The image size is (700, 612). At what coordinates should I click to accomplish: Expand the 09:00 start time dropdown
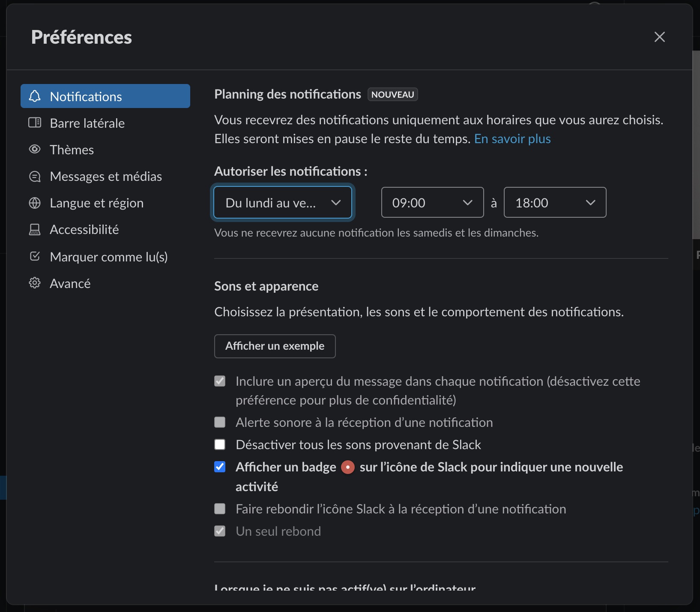[x=432, y=202]
